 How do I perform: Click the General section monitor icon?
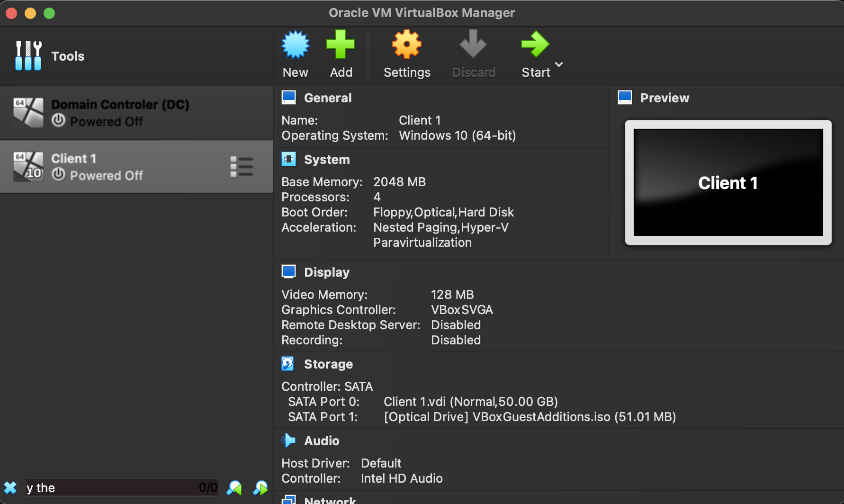pyautogui.click(x=288, y=98)
